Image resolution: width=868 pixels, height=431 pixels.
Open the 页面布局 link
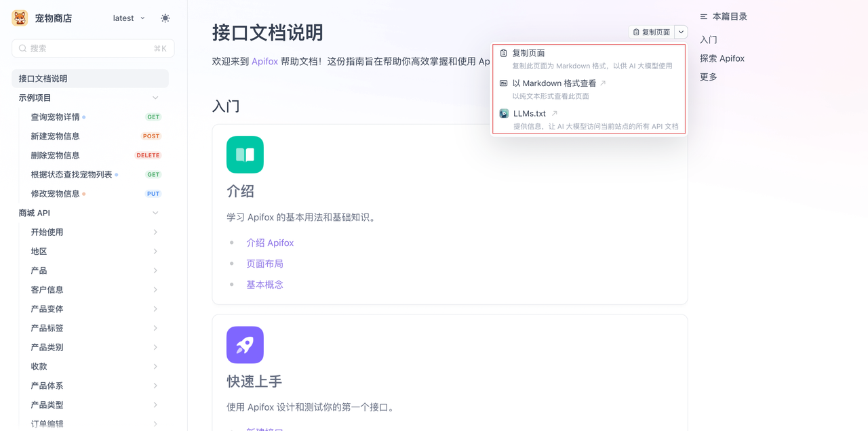coord(264,264)
